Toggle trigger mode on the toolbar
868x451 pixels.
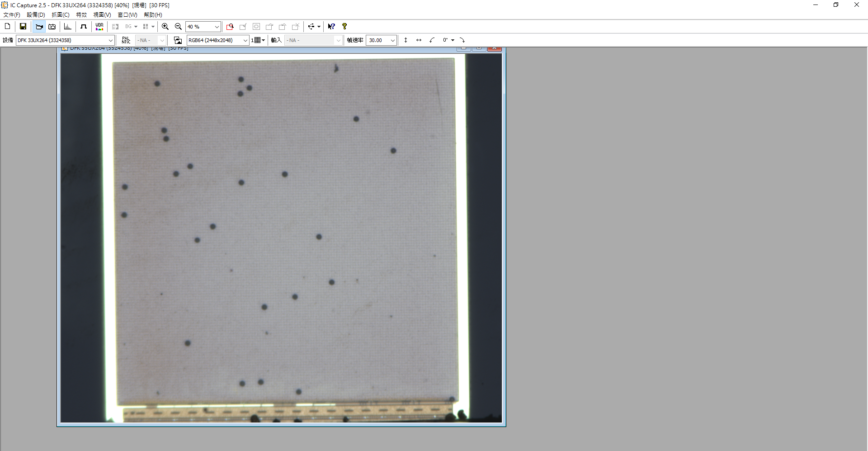pyautogui.click(x=83, y=26)
